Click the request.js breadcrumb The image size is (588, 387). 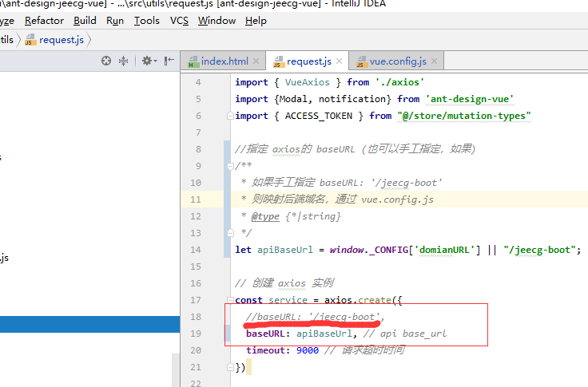pyautogui.click(x=62, y=40)
